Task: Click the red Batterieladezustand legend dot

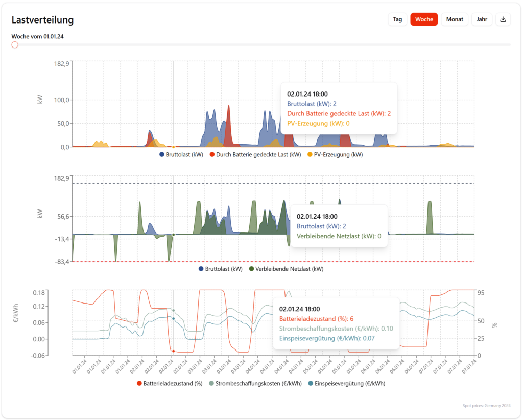Action: click(x=139, y=383)
